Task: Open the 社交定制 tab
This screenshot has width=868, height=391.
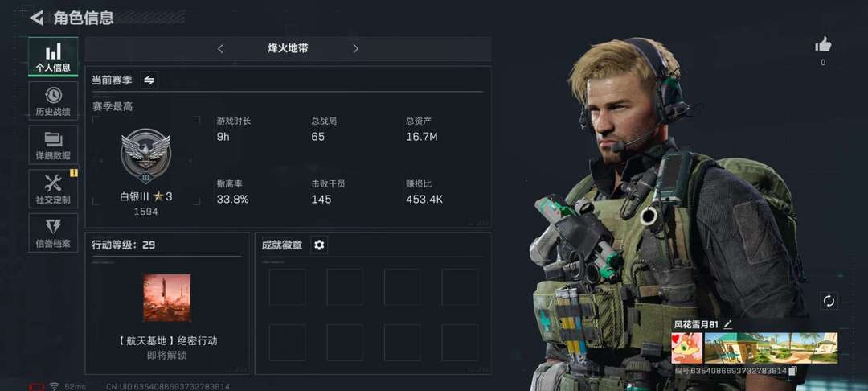Action: 53,188
